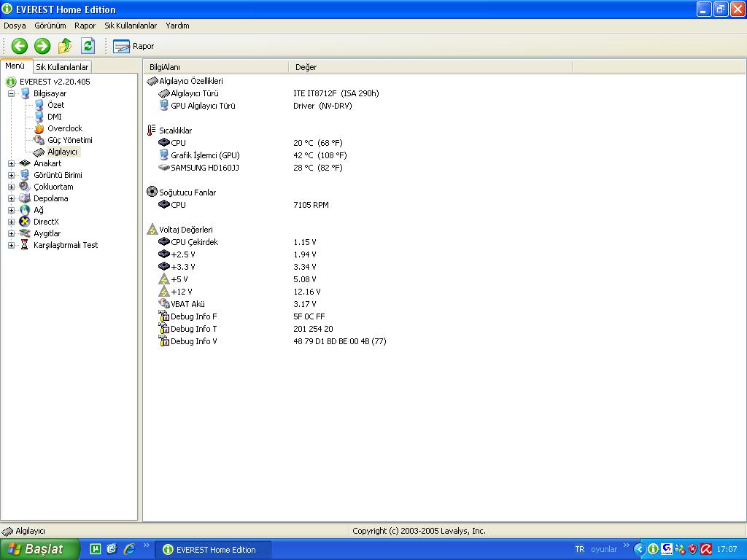
Task: Switch to the Sık Kullanılanlar tab
Action: point(62,67)
